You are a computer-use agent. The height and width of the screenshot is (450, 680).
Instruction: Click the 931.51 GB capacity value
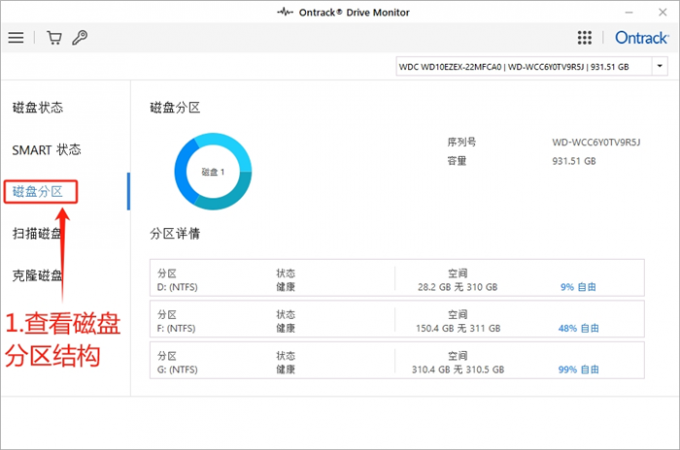(x=574, y=161)
